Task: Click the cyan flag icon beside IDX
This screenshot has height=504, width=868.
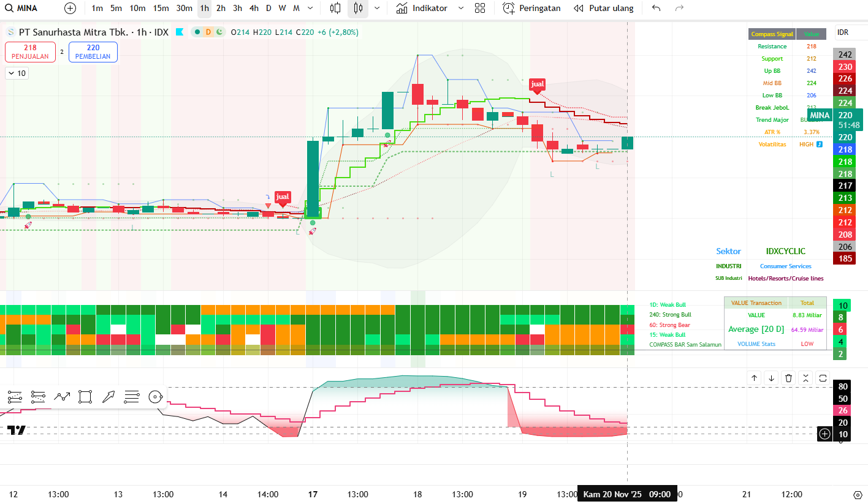Action: tap(180, 32)
